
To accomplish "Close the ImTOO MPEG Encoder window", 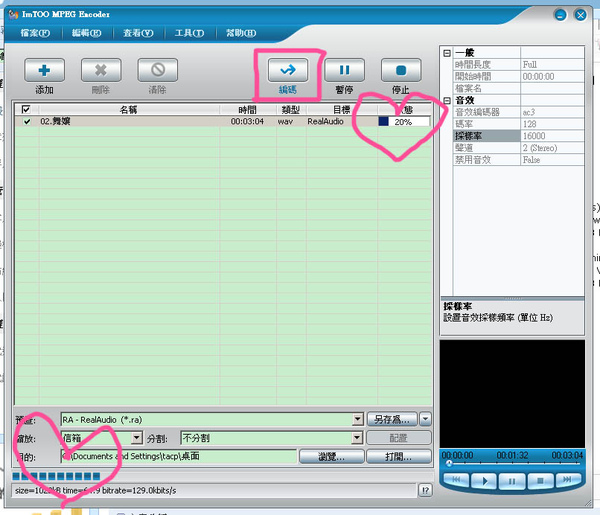I will click(580, 15).
